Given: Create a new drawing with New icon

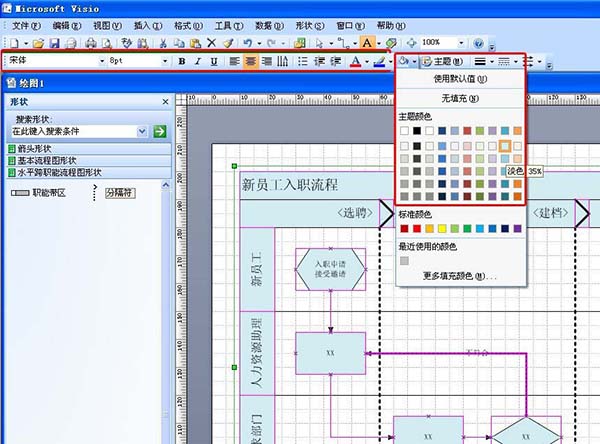Looking at the screenshot, I should coord(14,43).
